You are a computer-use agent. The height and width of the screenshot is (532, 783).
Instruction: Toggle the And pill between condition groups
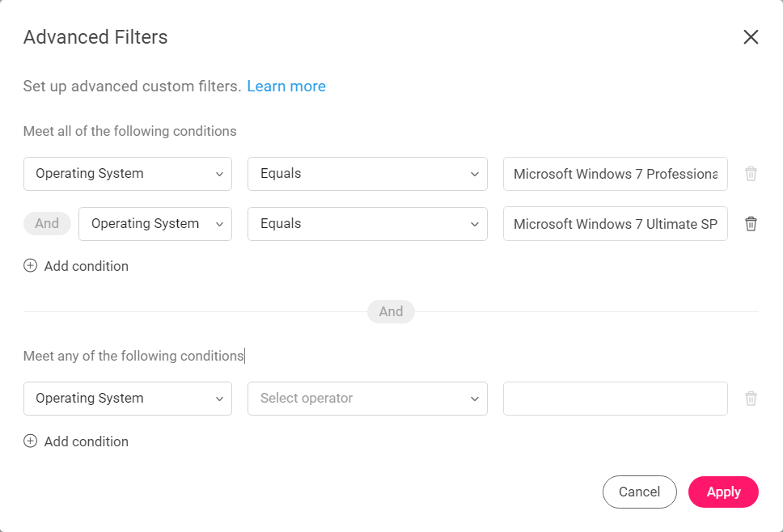tap(391, 311)
